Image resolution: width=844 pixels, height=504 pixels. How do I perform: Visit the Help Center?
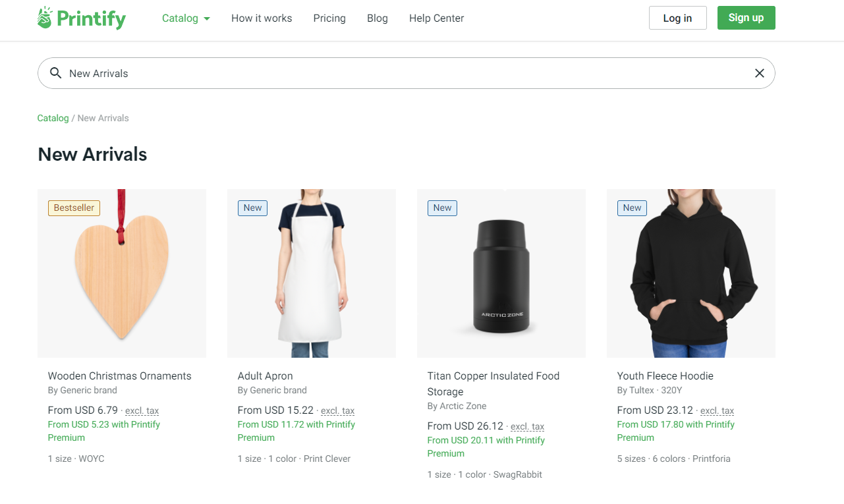pos(436,18)
